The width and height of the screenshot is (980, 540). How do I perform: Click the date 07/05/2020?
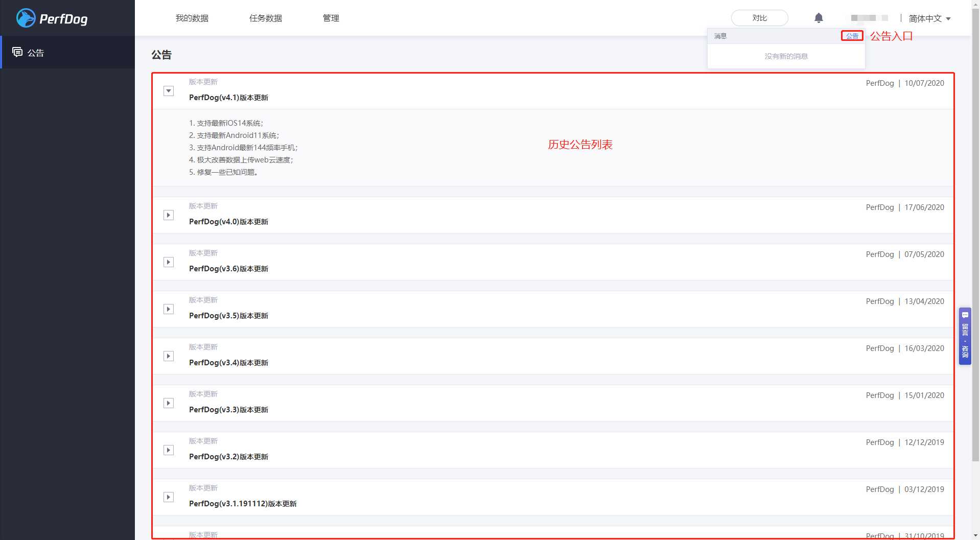924,254
